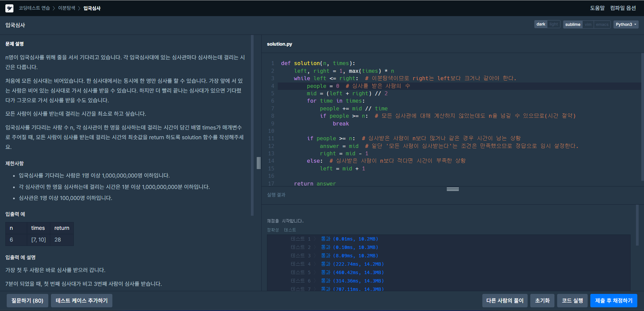
Task: Click the horizontal result panel splitter handle
Action: pos(452,189)
